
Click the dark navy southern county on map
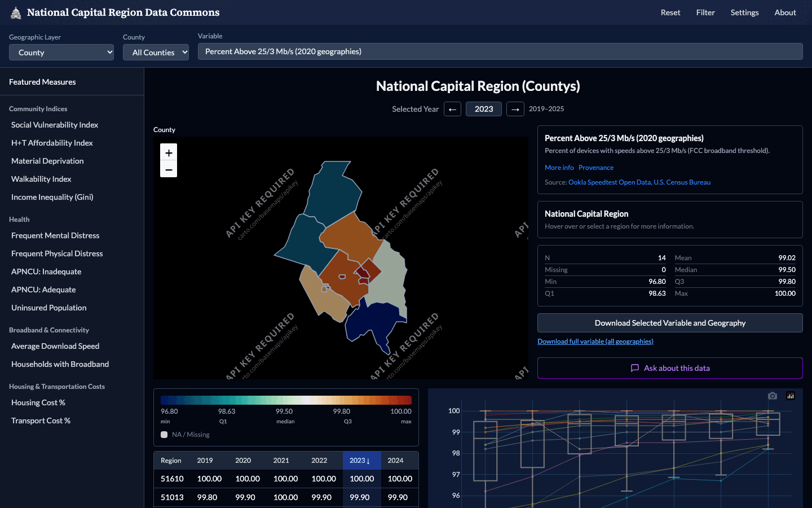375,322
